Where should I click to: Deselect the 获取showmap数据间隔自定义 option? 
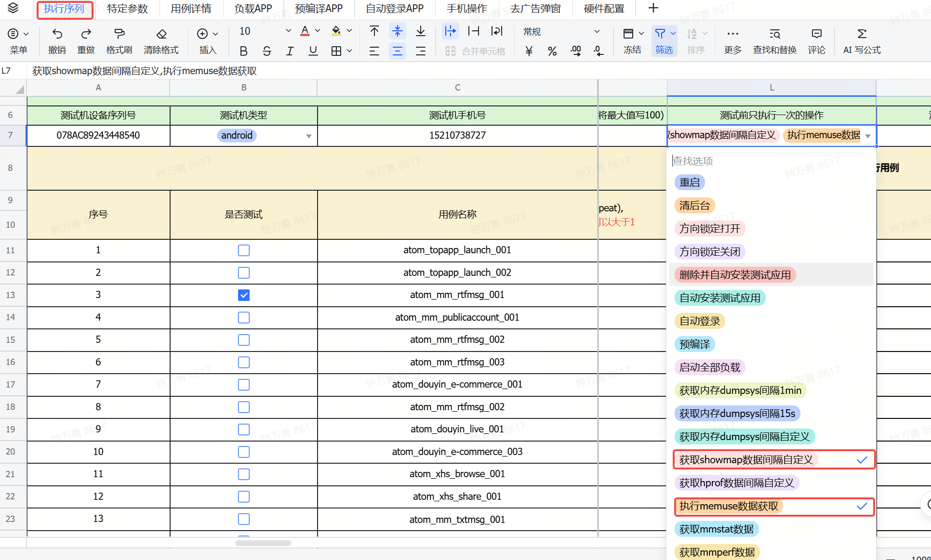click(x=774, y=460)
